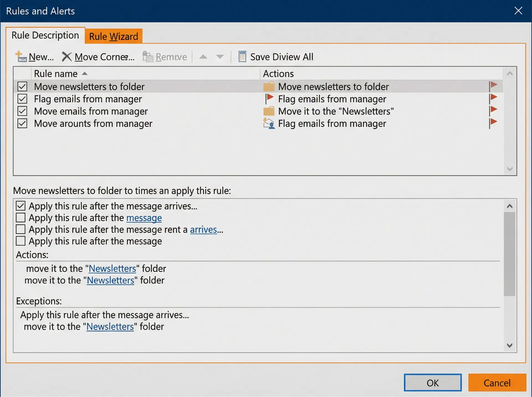Click the rules list scroll-down arrow
Viewport: 532px width, 397px height.
[510, 169]
